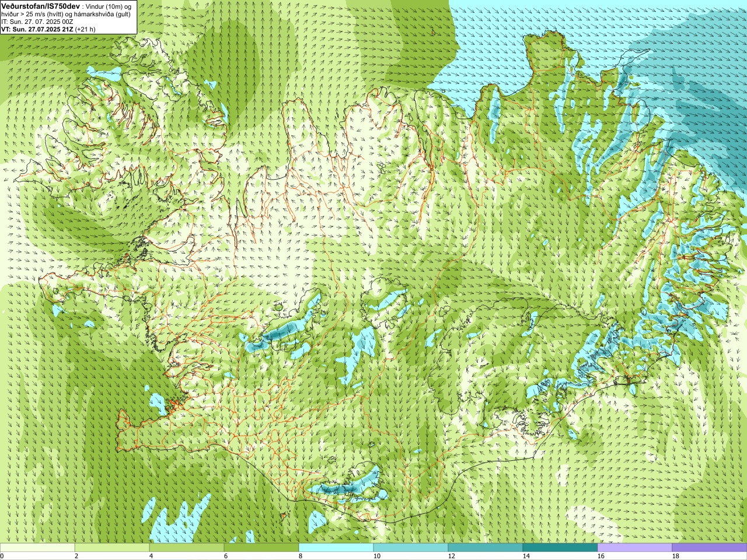Screen dimensions: 747x560
Task: Select the 14–16 m/s dark teal band
Action: click(x=560, y=548)
